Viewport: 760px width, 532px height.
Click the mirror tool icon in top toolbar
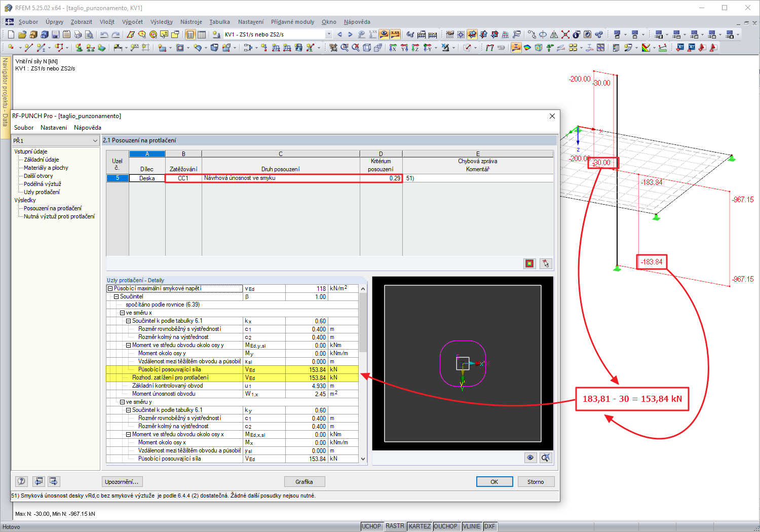click(554, 34)
